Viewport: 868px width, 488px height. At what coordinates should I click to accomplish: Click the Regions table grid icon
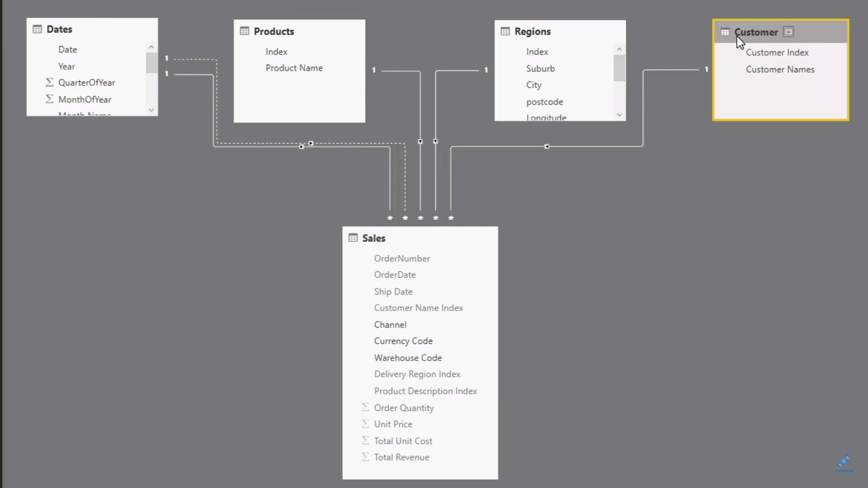505,31
